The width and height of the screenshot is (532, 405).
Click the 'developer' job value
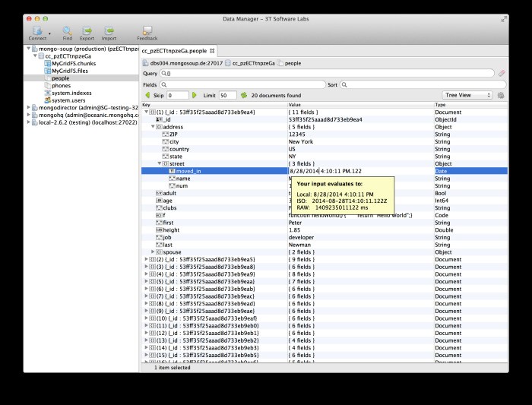coord(301,237)
